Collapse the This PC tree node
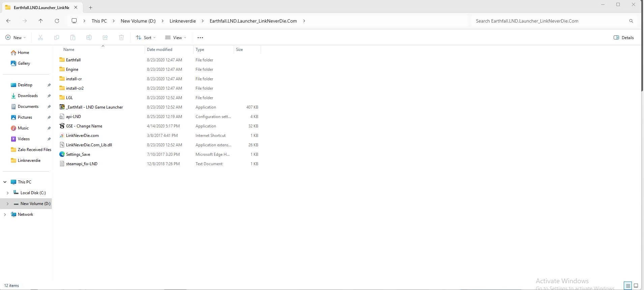The image size is (644, 290). point(5,182)
